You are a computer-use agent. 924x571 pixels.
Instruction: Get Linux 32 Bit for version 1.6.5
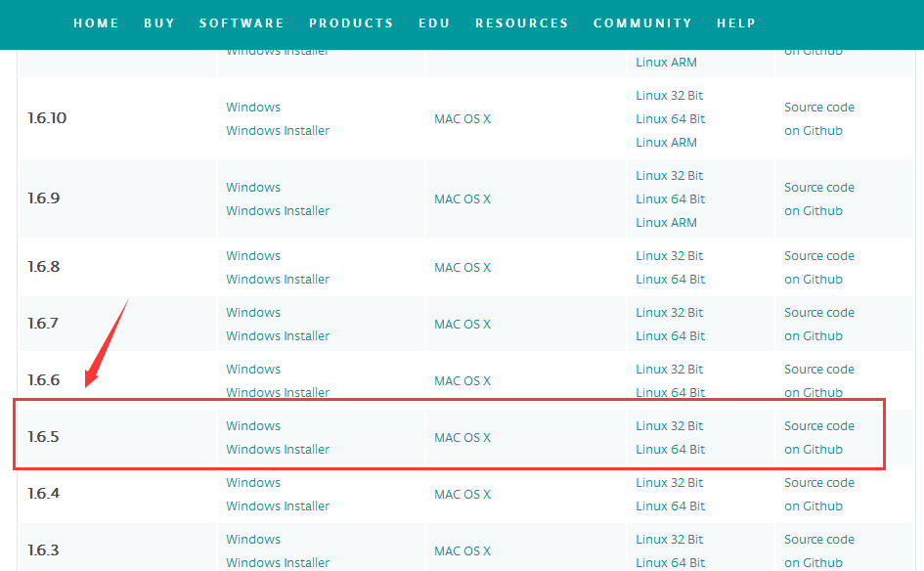pyautogui.click(x=670, y=425)
